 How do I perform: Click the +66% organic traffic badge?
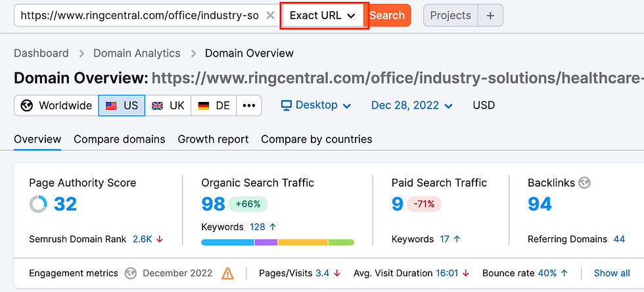(248, 205)
